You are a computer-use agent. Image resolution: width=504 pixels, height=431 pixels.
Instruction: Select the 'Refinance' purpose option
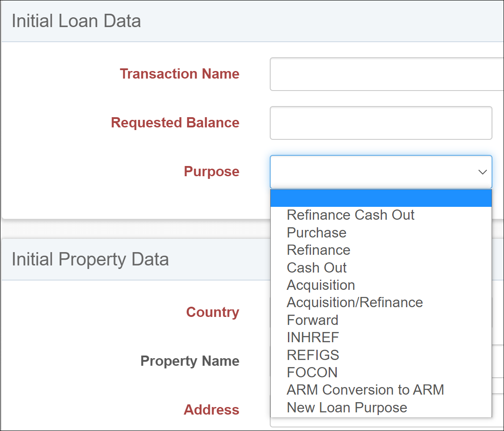tap(319, 250)
